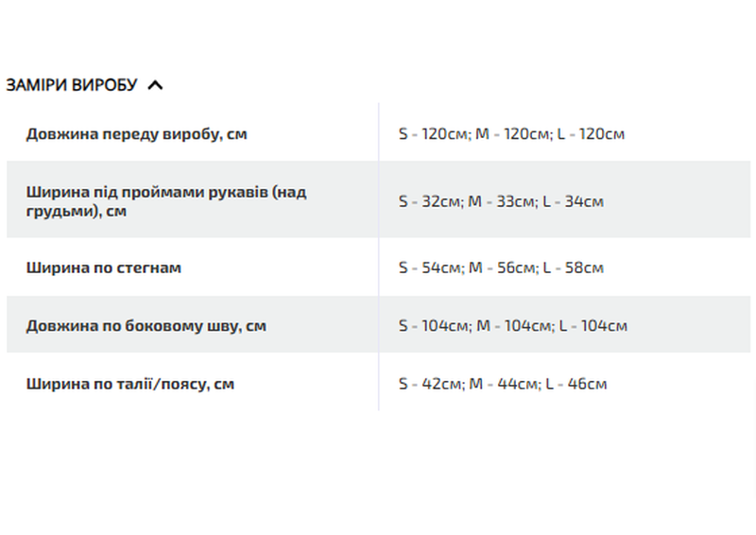Image resolution: width=756 pixels, height=535 pixels.
Task: Select the Ширина по стегнам label
Action: coord(104,267)
